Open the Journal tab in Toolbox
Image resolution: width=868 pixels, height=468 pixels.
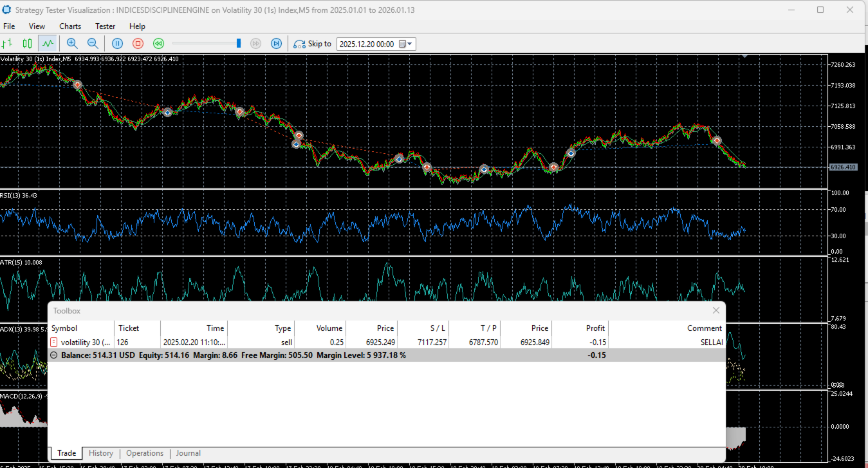188,453
